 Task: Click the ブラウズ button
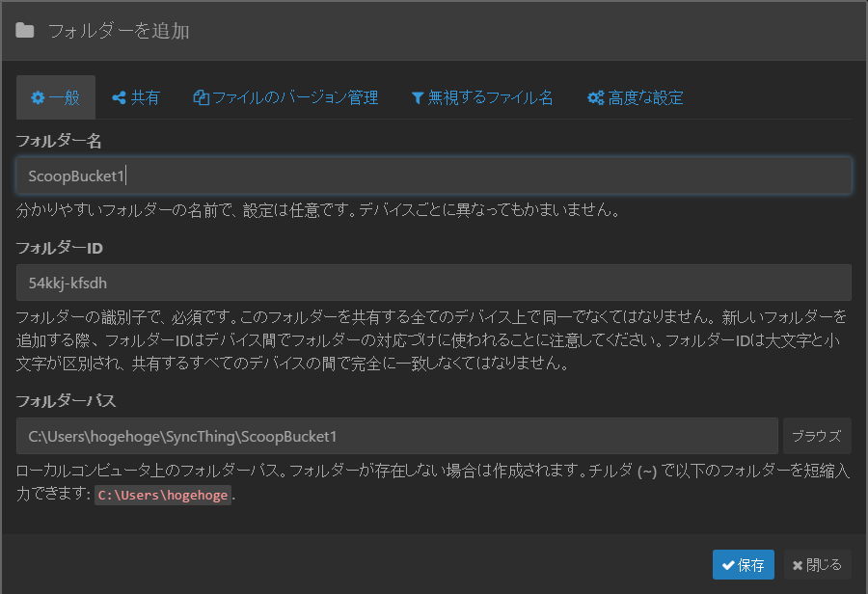(817, 436)
